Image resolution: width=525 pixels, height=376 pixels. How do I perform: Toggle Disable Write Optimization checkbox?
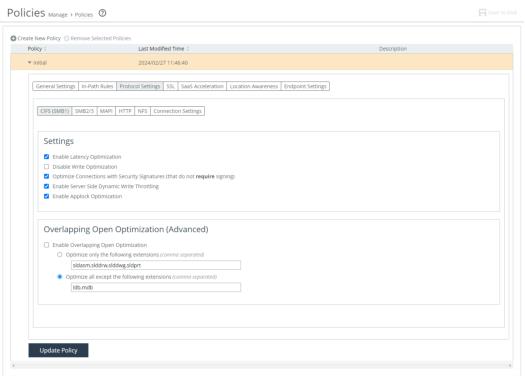click(x=47, y=166)
